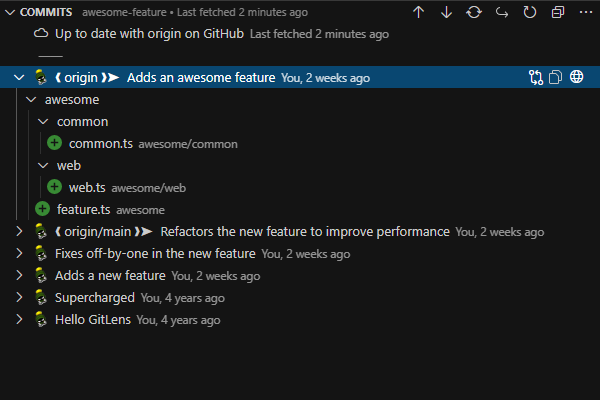Open the more actions ellipsis menu
600x400 pixels.
point(585,12)
